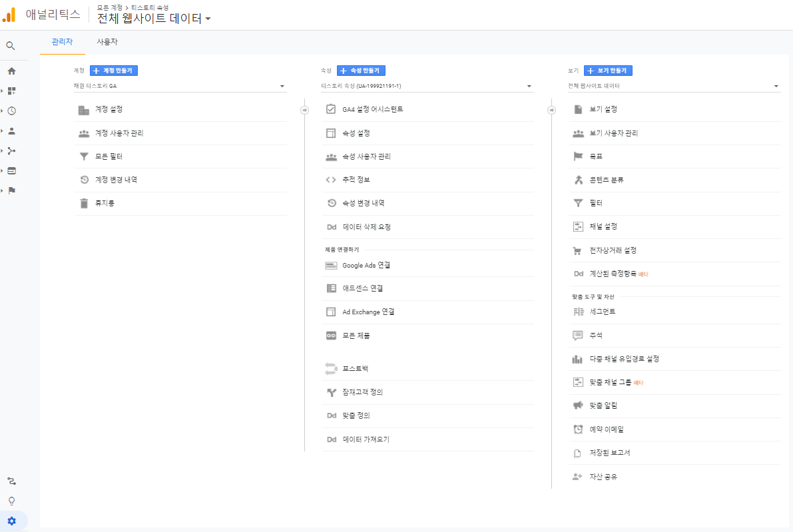Click the 속성 만들기 button

point(361,71)
